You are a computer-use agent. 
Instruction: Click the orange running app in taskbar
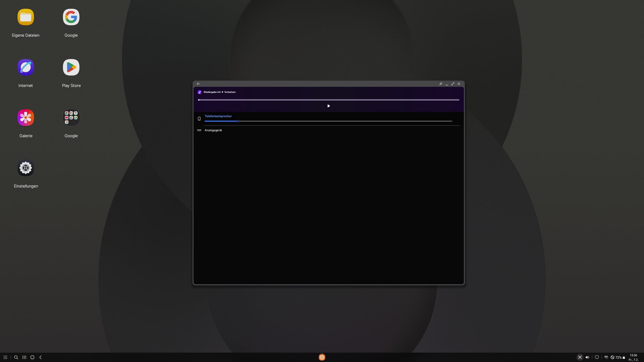coord(322,357)
